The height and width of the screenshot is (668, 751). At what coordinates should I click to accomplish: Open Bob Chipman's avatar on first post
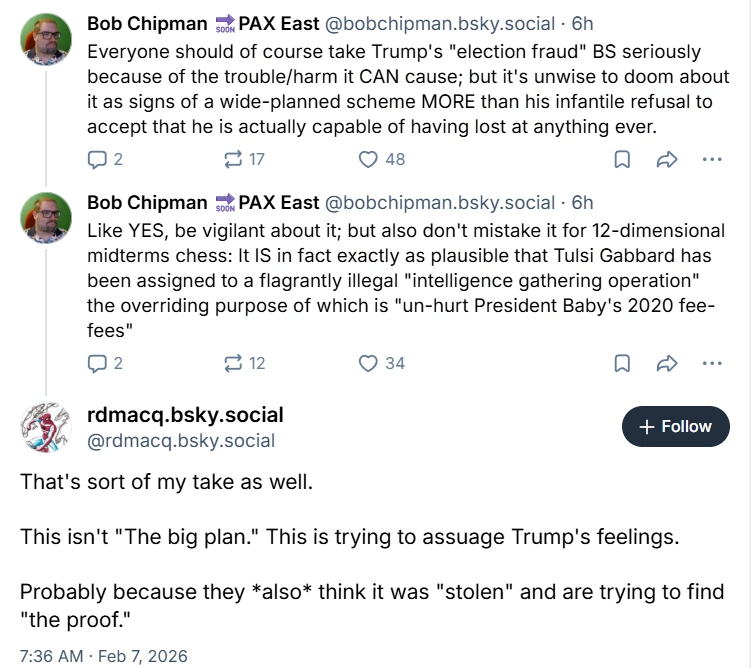(x=46, y=39)
